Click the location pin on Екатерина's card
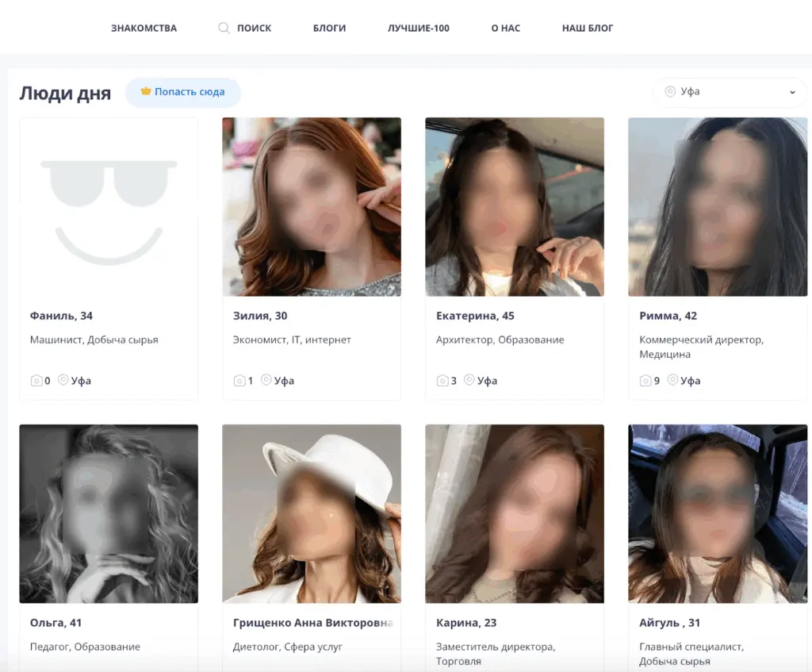The height and width of the screenshot is (672, 812). coord(469,380)
